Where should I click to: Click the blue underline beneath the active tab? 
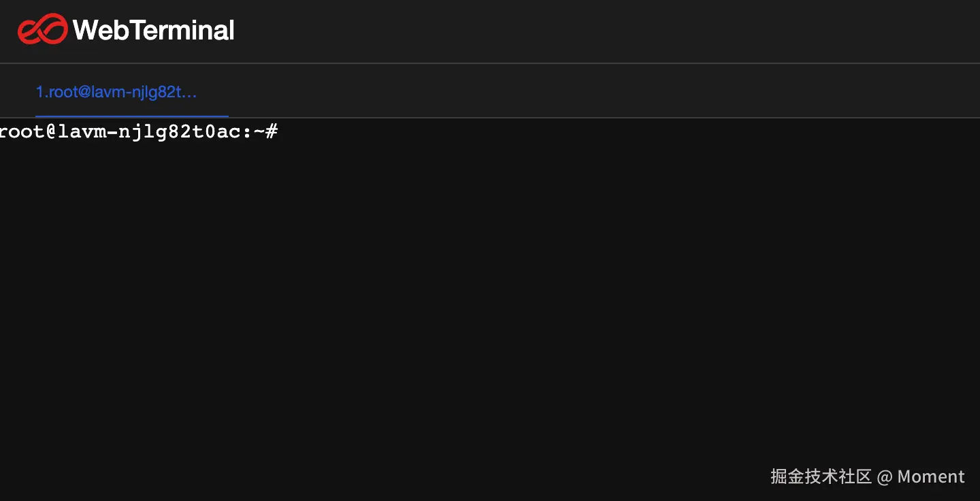131,116
